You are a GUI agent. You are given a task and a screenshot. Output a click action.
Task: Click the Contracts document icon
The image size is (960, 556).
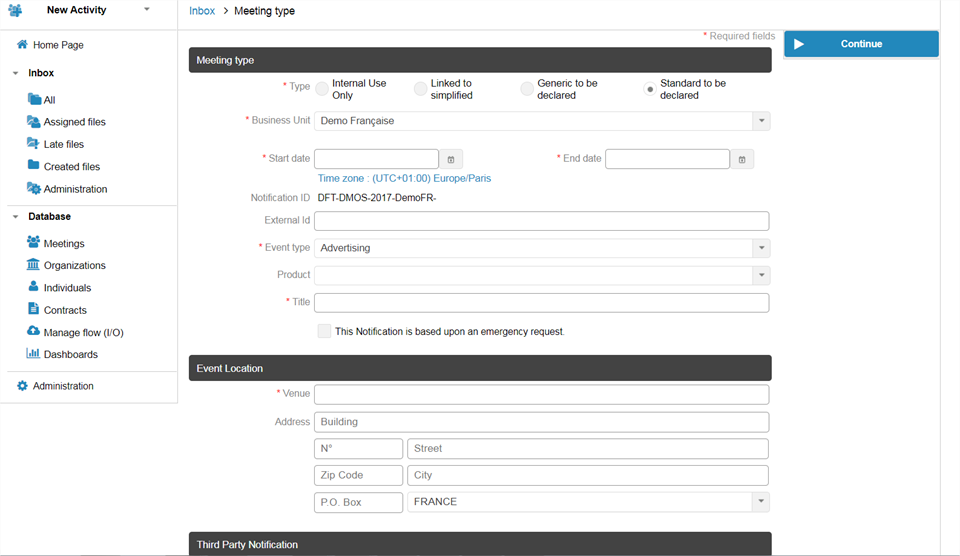pyautogui.click(x=34, y=309)
